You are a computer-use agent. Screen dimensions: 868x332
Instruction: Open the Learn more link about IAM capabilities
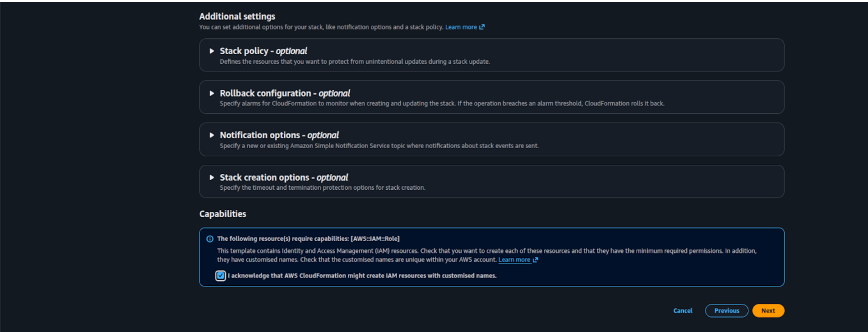pos(515,259)
